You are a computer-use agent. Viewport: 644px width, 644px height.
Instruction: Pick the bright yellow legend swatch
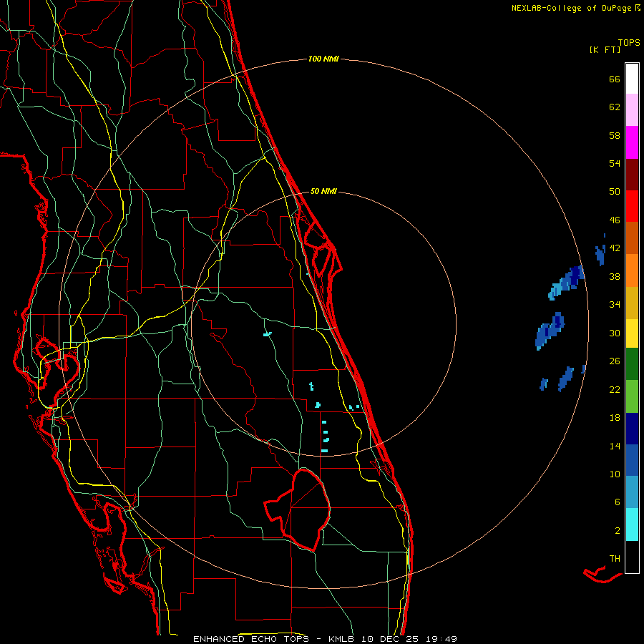coord(632,333)
